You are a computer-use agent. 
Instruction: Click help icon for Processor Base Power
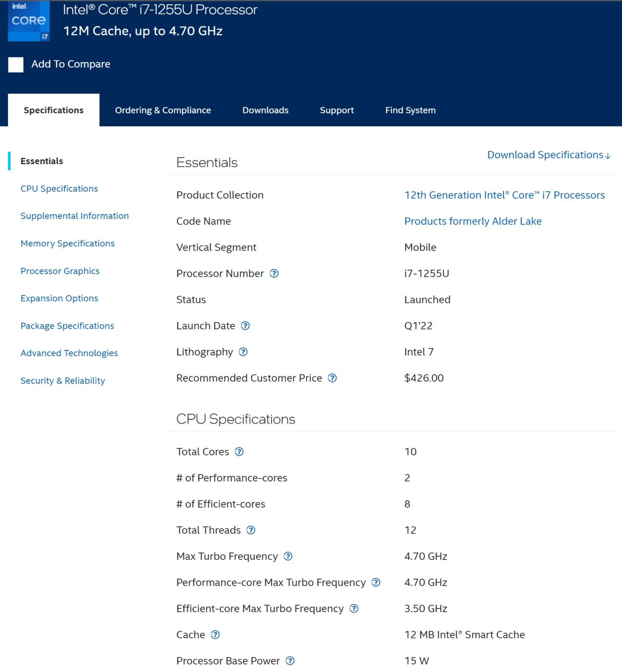tap(290, 661)
